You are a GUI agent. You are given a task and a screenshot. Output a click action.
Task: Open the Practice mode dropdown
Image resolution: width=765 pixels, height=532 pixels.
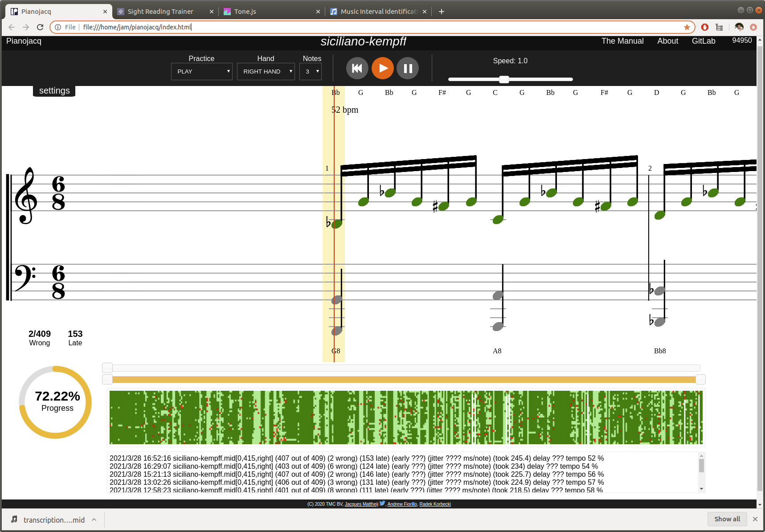(202, 71)
